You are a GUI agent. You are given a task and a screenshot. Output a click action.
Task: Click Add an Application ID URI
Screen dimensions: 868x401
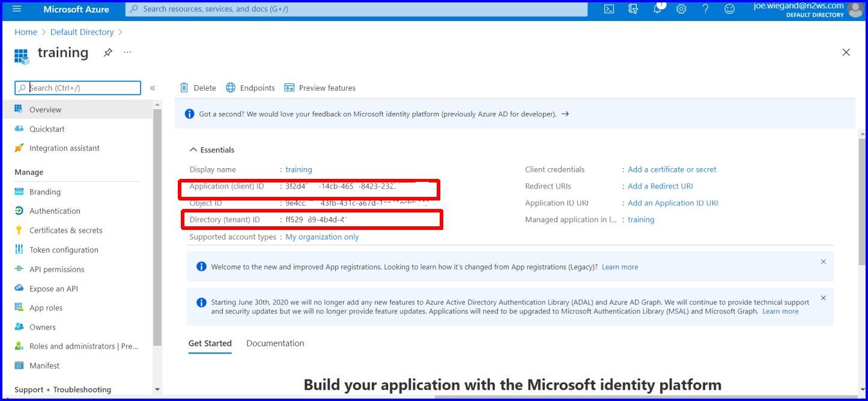coord(673,203)
